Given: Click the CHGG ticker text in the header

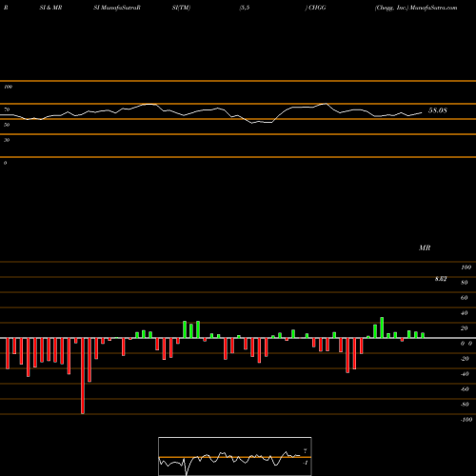Looking at the screenshot, I should coord(317,8).
